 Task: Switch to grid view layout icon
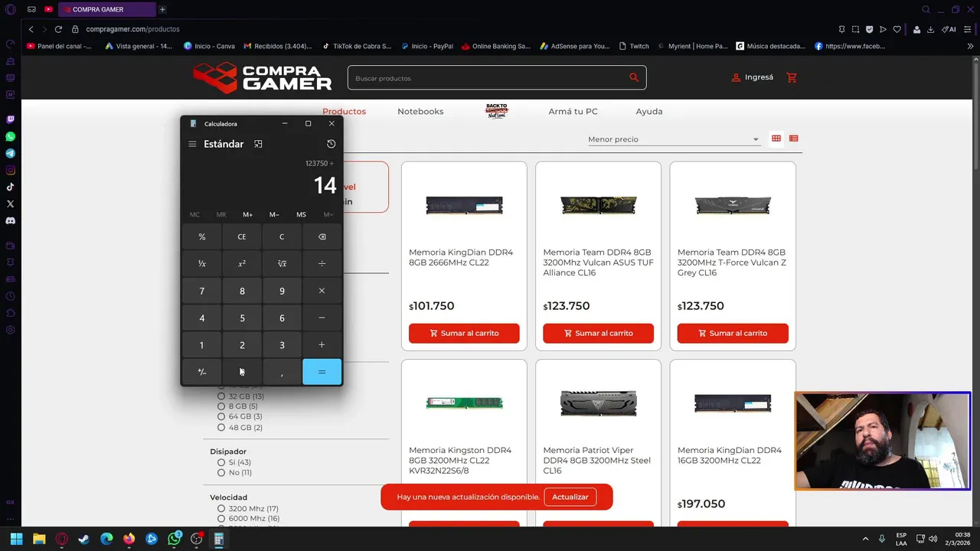coord(776,139)
